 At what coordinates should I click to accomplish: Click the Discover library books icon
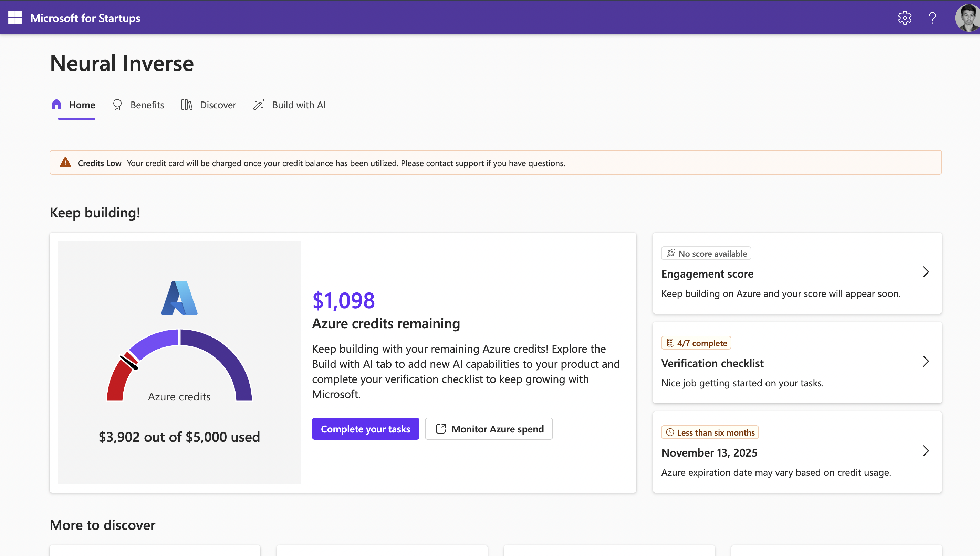pos(186,105)
